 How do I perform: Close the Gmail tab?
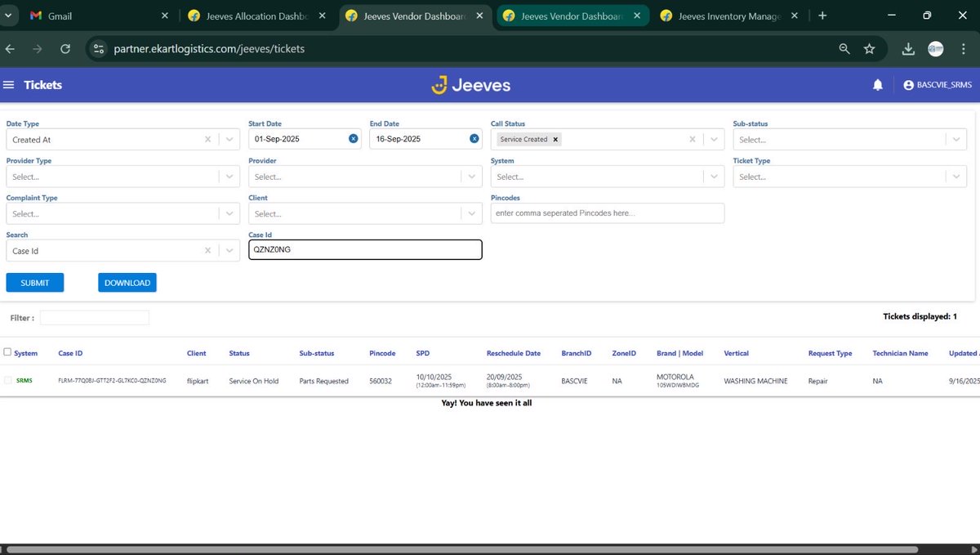click(164, 16)
